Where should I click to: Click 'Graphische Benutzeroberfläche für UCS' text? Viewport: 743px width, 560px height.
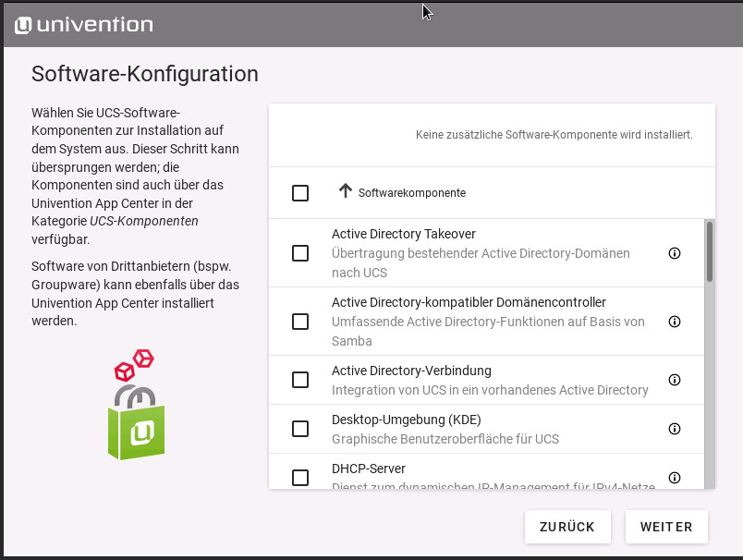coord(445,439)
